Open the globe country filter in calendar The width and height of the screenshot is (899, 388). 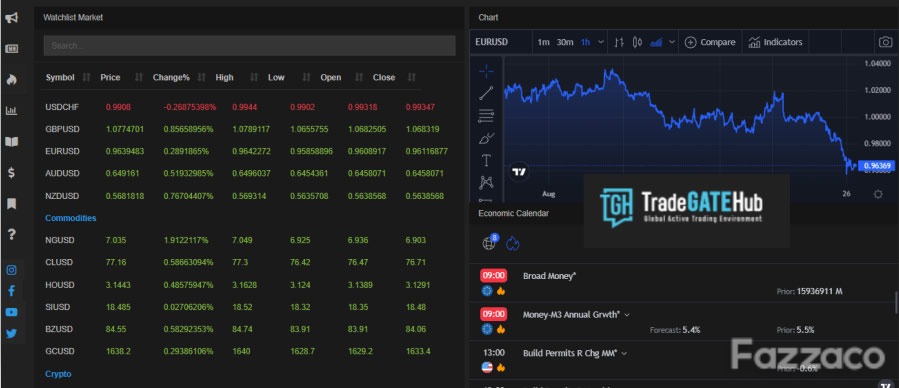(489, 243)
